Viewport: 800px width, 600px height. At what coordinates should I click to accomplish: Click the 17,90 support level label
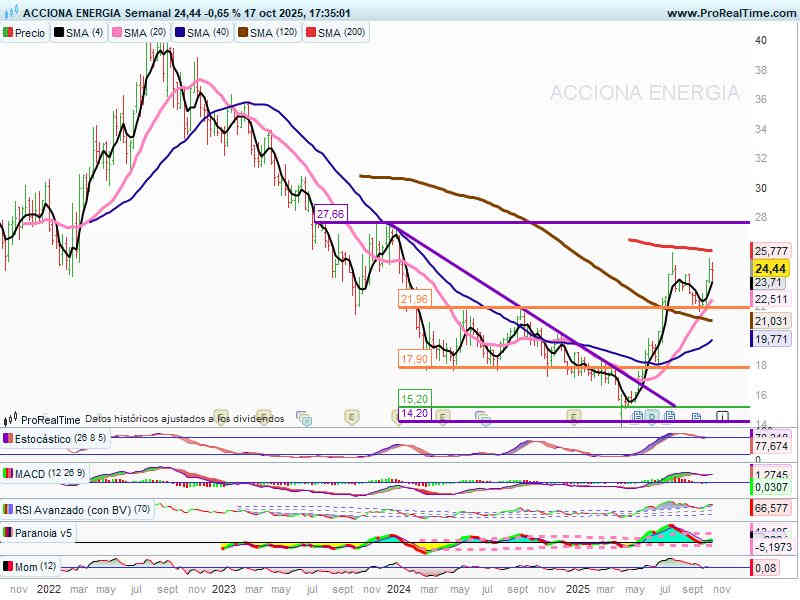(x=413, y=359)
